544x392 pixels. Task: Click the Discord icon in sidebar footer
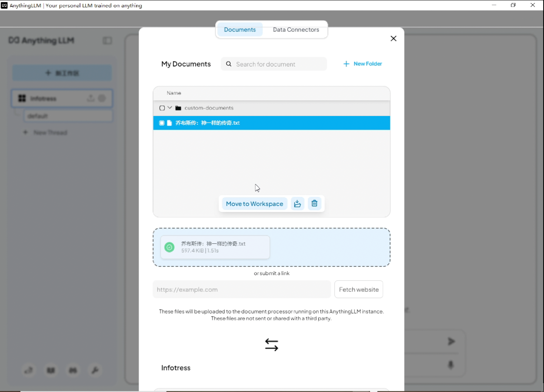(x=73, y=370)
